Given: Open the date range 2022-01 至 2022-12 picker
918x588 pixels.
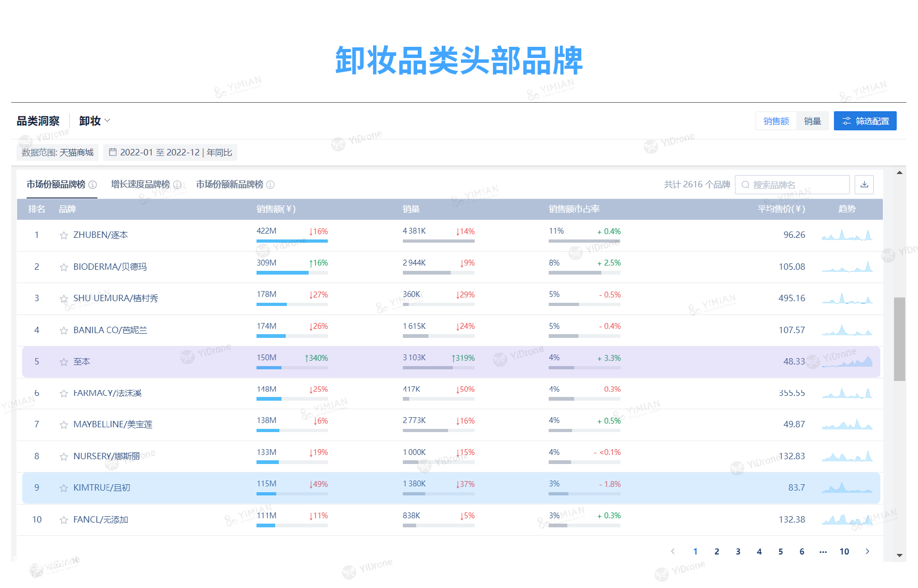Looking at the screenshot, I should [170, 152].
